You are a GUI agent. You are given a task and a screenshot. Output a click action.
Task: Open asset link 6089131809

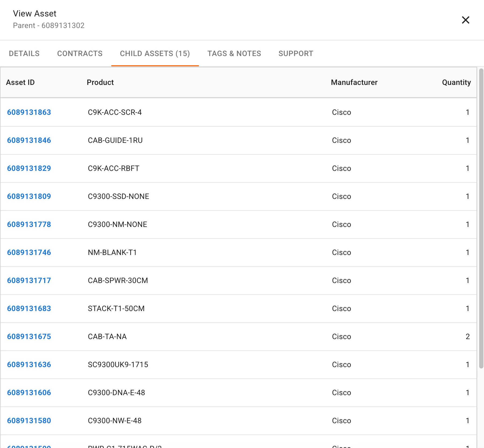point(29,196)
